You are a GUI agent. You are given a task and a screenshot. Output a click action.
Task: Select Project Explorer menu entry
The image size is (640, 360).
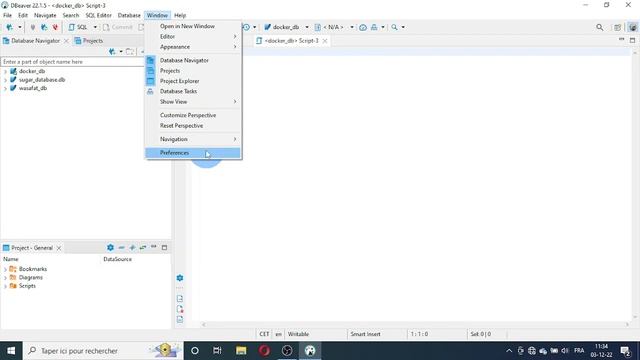click(193, 81)
